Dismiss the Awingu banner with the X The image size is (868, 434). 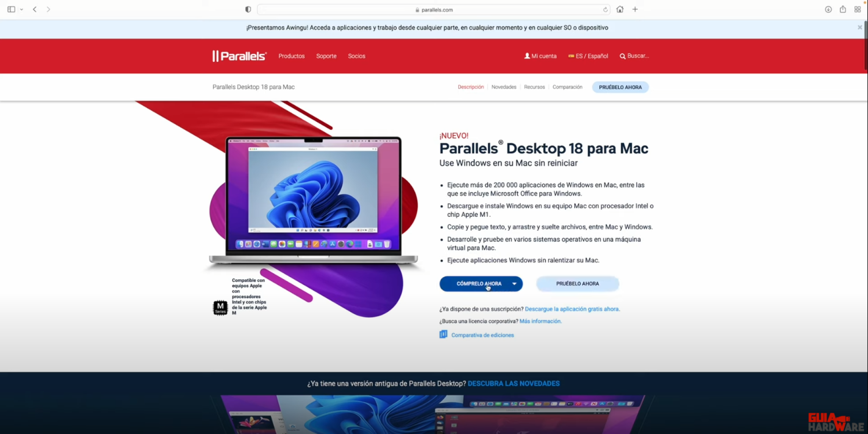pos(860,27)
